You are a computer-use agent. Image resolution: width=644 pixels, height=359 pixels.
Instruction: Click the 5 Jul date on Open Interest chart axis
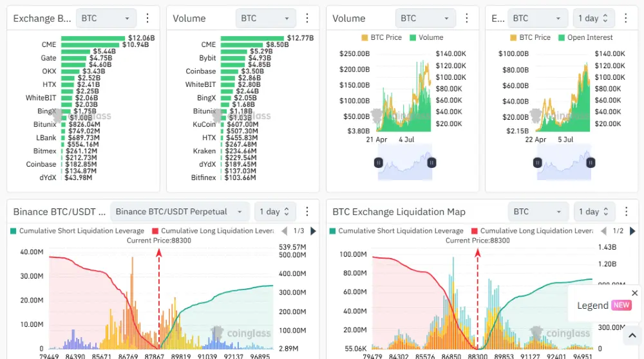pos(565,140)
